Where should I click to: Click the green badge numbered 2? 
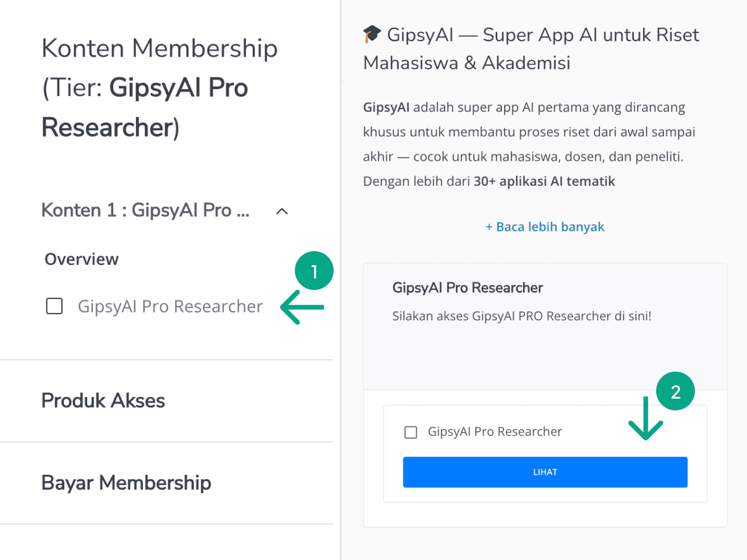675,391
